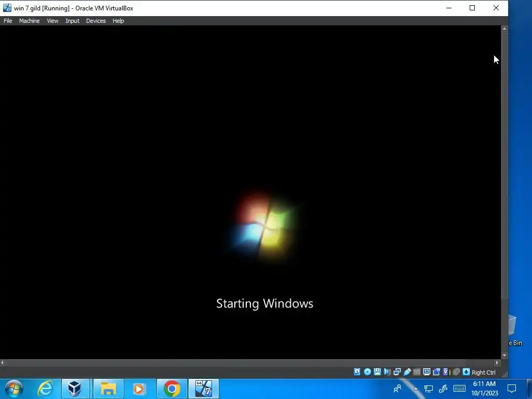
Task: Open the View menu
Action: point(52,21)
